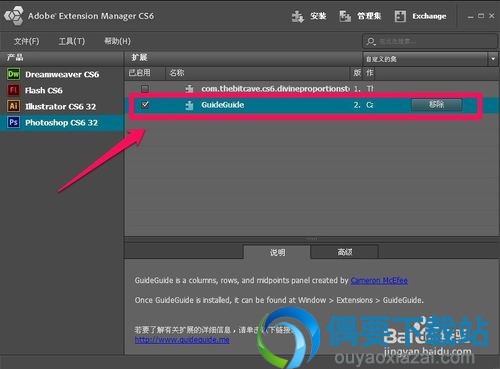Open the Tools (工具) menu

pyautogui.click(x=72, y=41)
